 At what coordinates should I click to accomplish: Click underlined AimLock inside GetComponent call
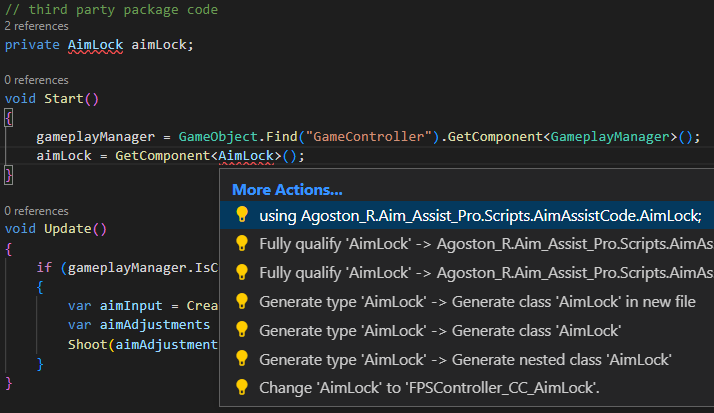point(246,156)
